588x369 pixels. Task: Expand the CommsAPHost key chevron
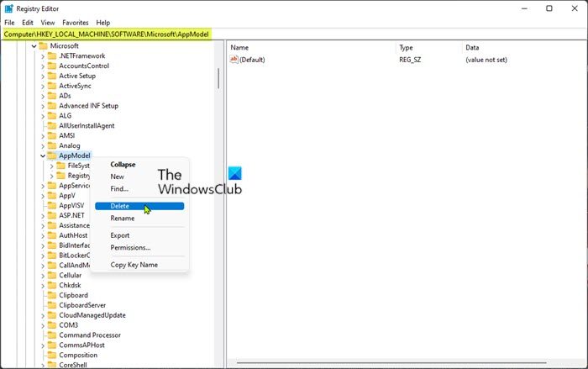[42, 345]
